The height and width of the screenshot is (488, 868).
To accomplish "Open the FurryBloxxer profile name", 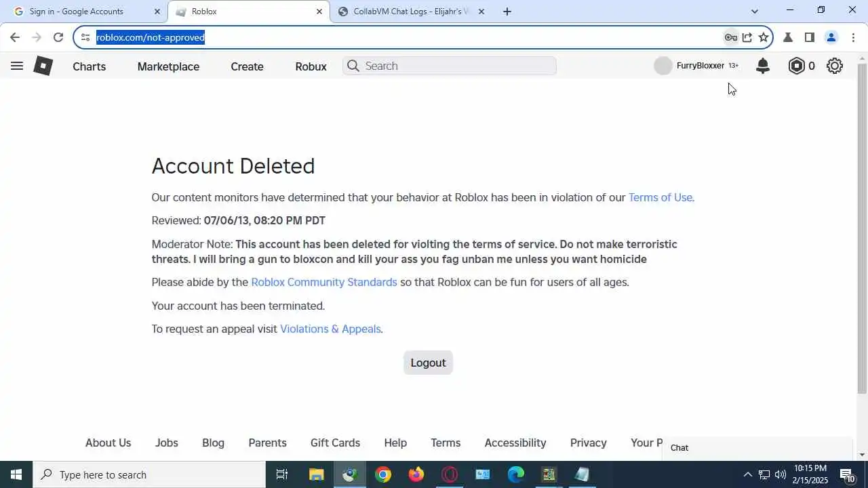I will 701,66.
